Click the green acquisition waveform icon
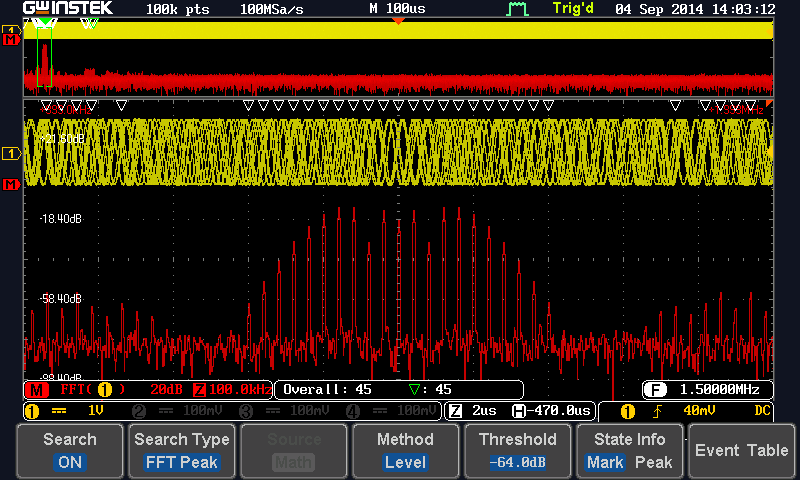Image resolution: width=800 pixels, height=480 pixels. point(517,10)
